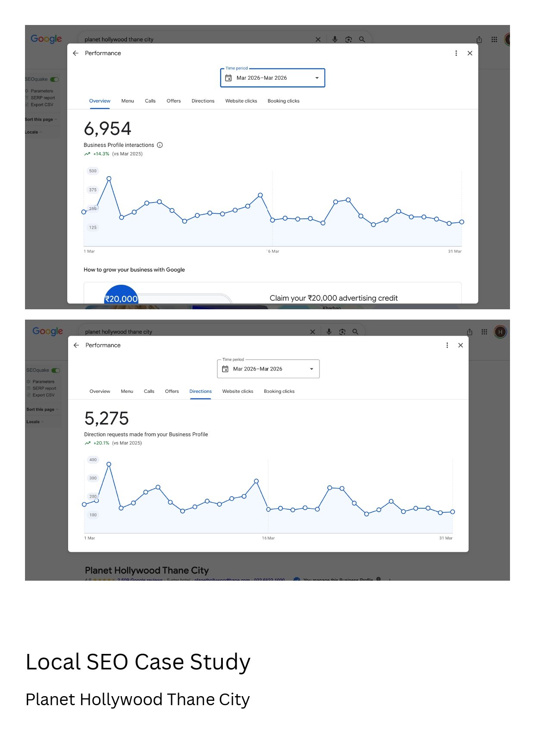
Task: Click back arrow in the 6,954 interactions Performance dialog
Action: (x=75, y=53)
